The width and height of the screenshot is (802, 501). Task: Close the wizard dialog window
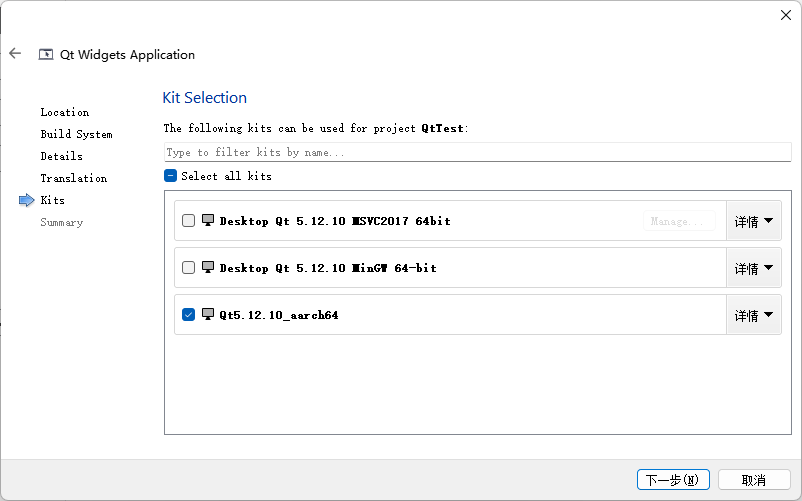click(x=786, y=15)
